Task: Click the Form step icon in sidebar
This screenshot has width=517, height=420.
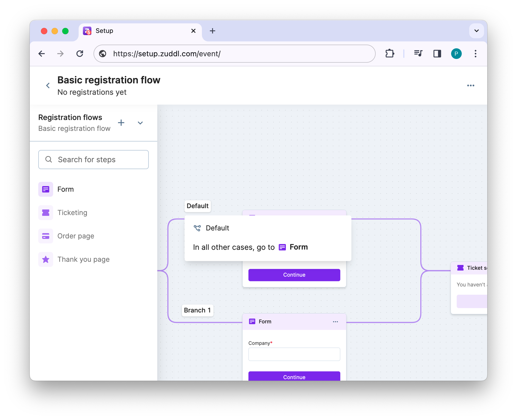Action: (46, 189)
